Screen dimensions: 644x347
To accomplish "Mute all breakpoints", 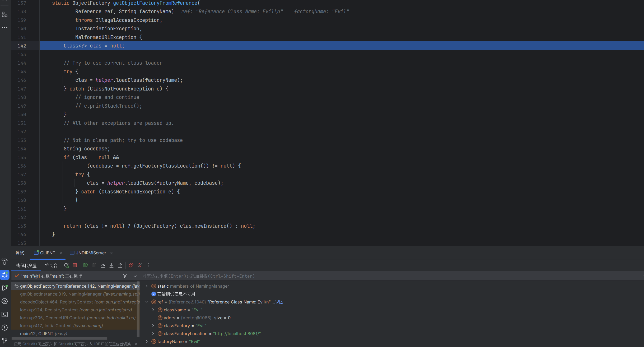I will coord(139,265).
